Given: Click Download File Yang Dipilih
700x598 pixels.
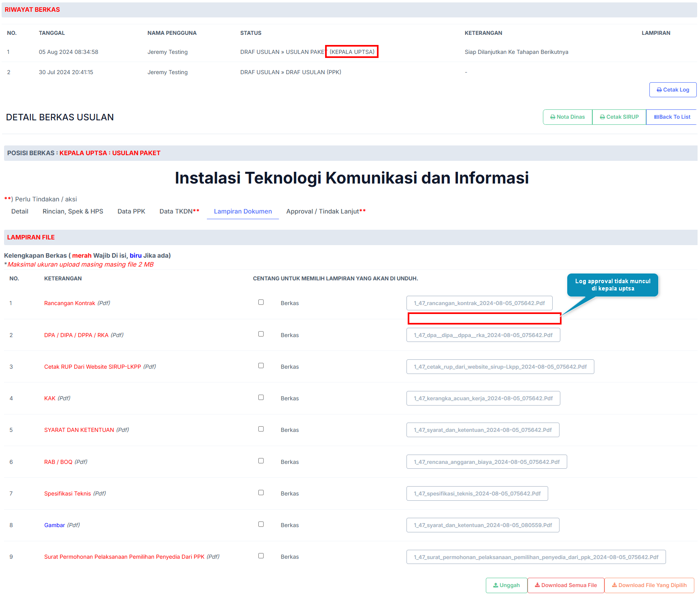Looking at the screenshot, I should coord(649,585).
